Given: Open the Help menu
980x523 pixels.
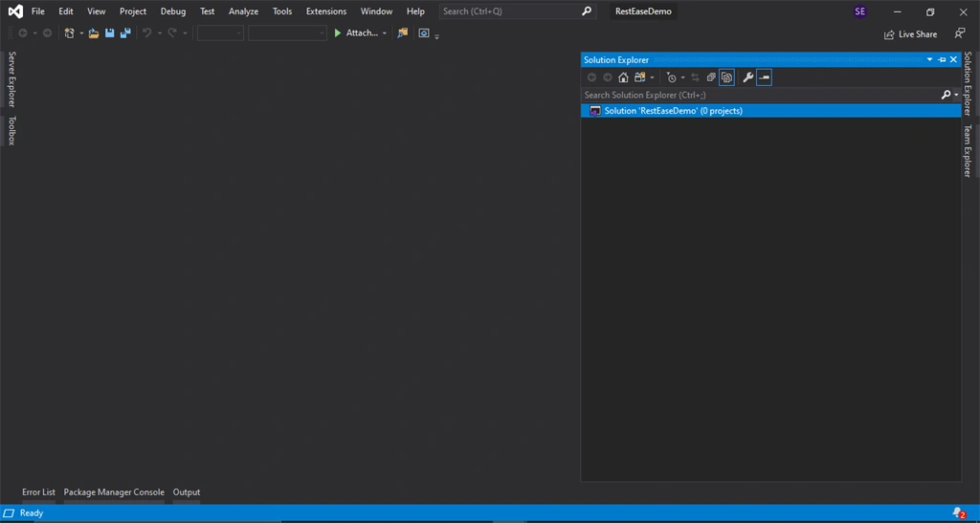Looking at the screenshot, I should (415, 11).
